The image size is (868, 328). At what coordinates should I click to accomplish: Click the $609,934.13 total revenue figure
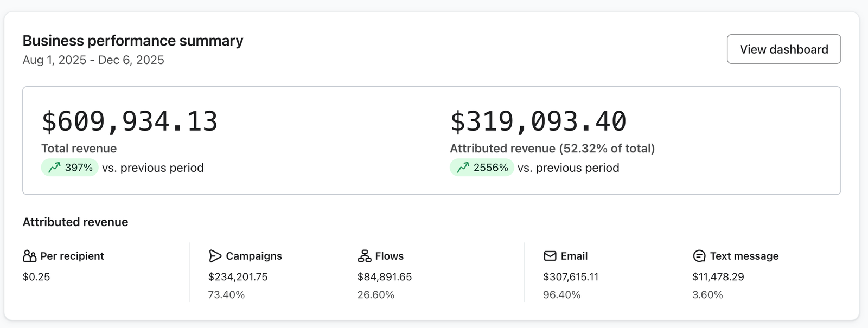(x=130, y=121)
